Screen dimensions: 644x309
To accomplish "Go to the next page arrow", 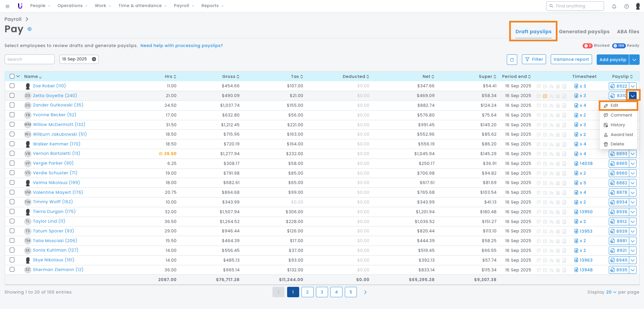I will point(365,292).
